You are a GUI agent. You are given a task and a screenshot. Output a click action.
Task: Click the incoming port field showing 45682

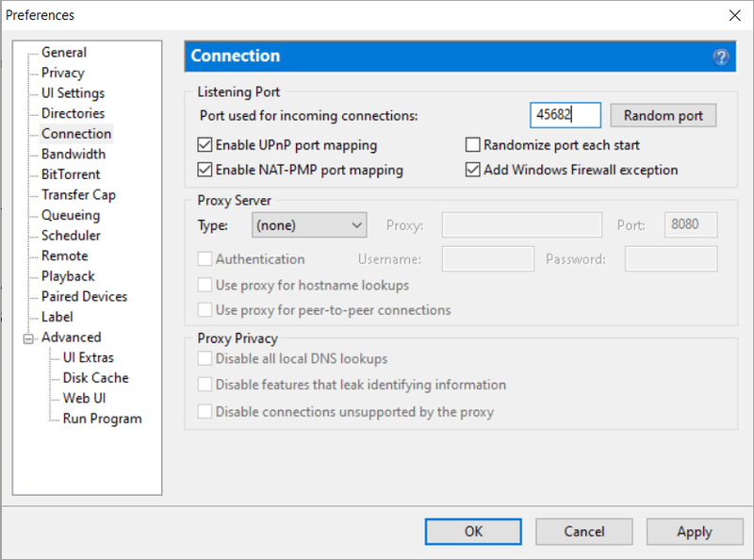pos(565,115)
